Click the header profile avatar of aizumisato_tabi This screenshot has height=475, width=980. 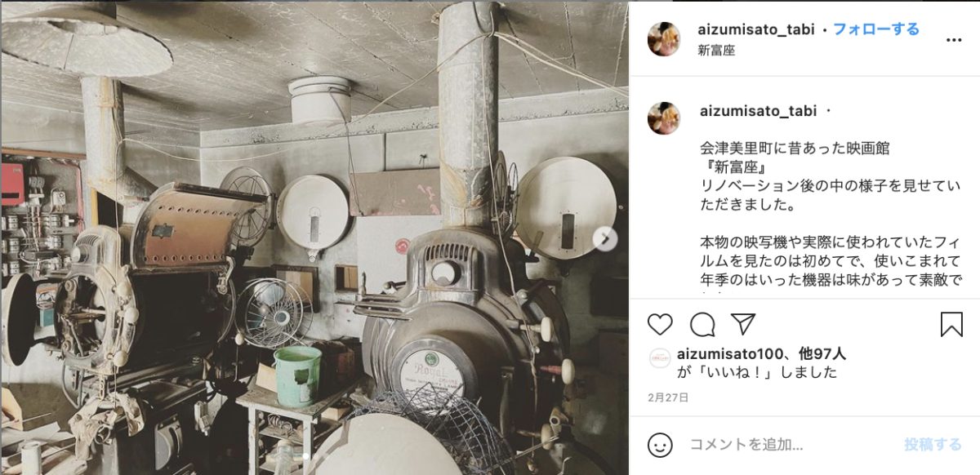pyautogui.click(x=664, y=39)
